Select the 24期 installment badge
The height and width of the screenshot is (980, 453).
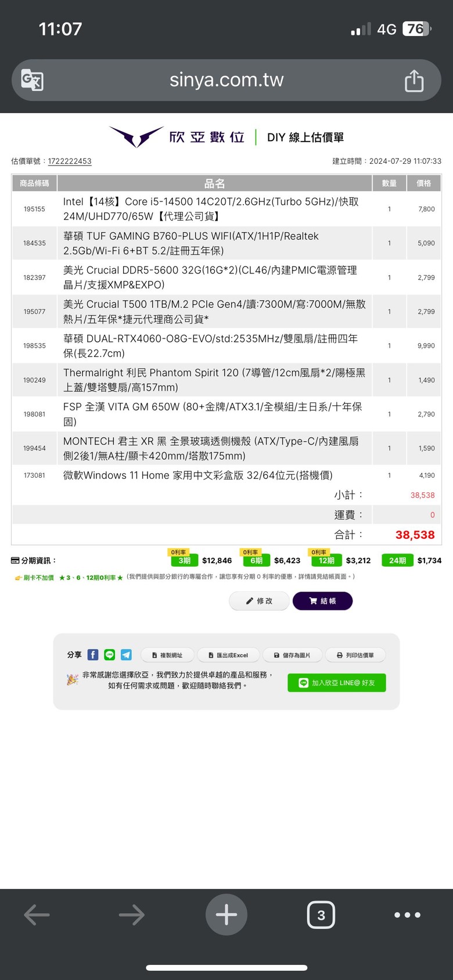[x=397, y=560]
